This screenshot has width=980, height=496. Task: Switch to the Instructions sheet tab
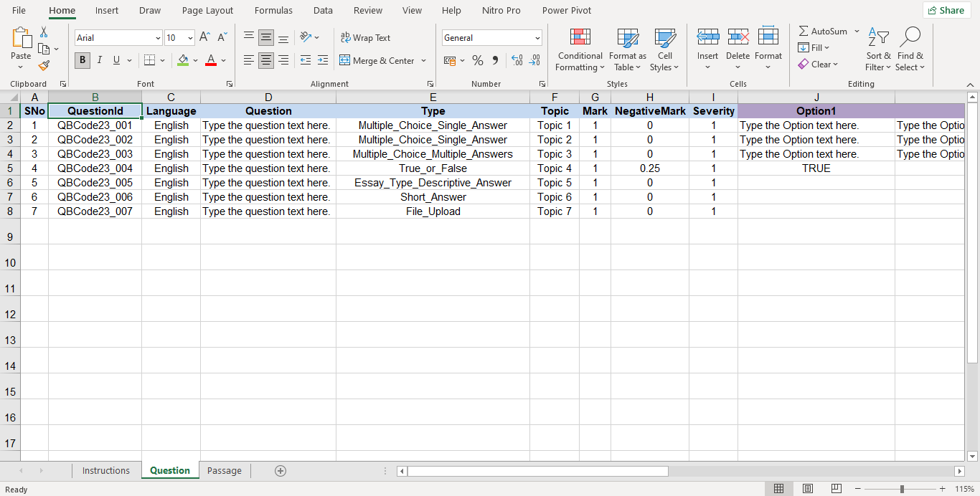coord(106,471)
